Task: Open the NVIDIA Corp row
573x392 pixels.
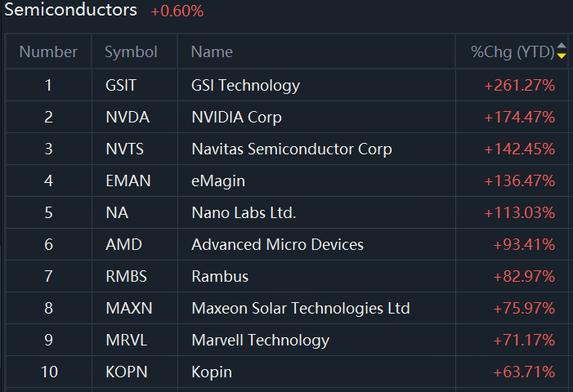Action: (236, 117)
